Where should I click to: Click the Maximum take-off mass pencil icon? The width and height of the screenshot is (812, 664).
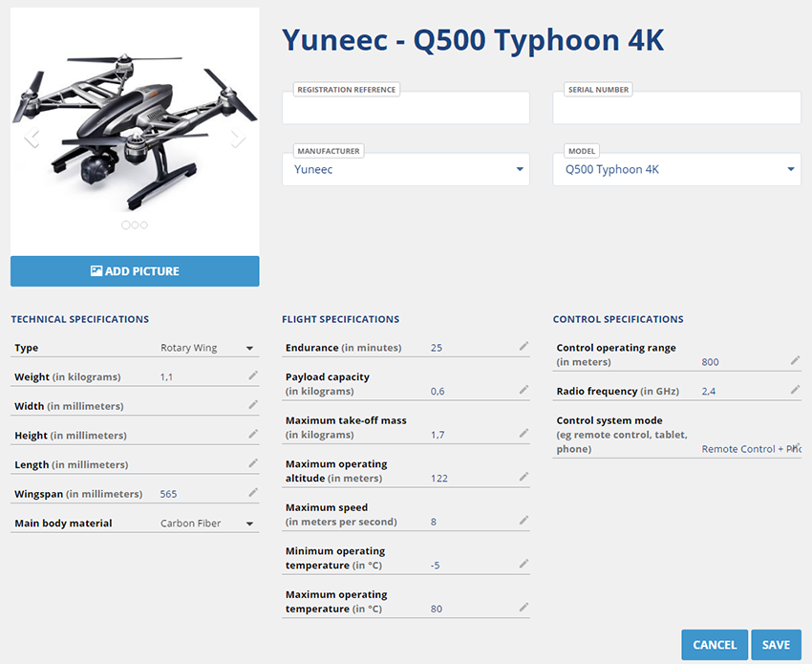524,433
